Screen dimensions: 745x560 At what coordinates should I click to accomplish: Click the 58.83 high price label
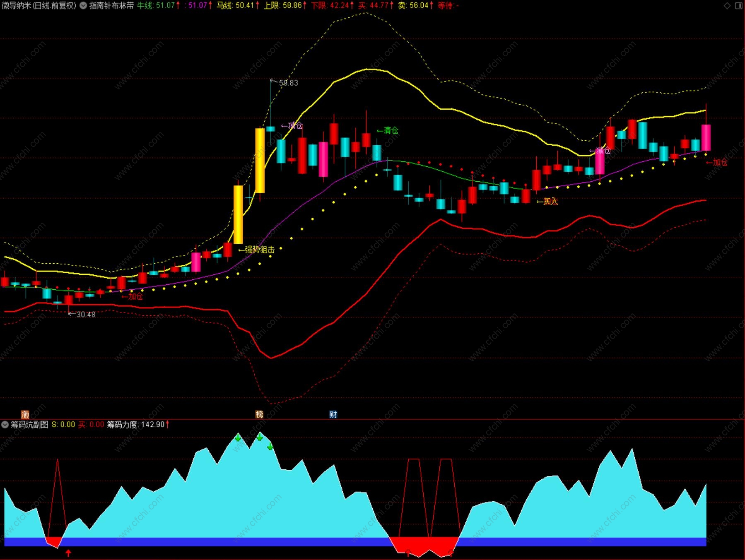pos(288,83)
